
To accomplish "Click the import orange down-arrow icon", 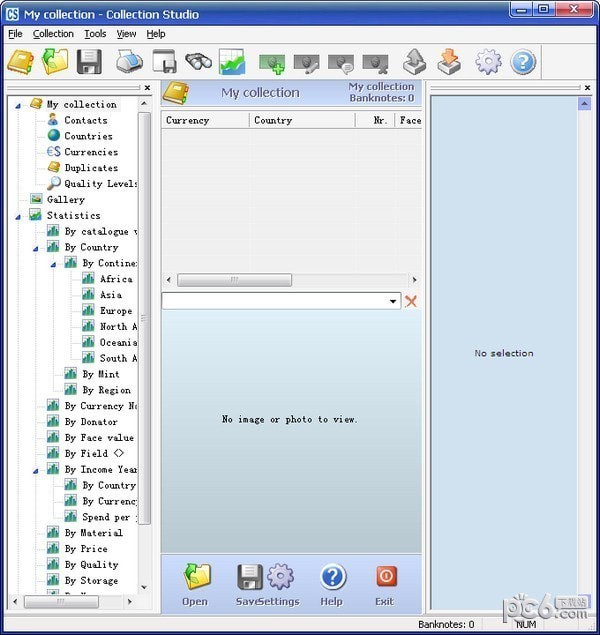I will point(449,62).
